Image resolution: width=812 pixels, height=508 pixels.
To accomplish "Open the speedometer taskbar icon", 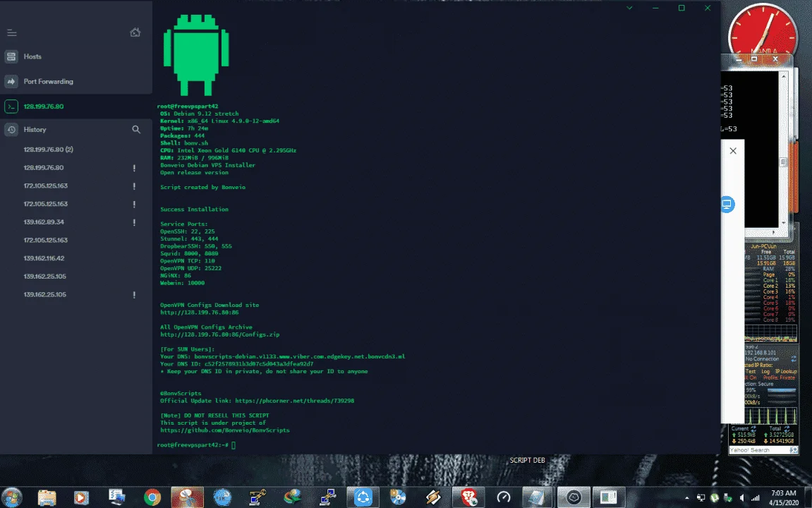I will (x=504, y=497).
